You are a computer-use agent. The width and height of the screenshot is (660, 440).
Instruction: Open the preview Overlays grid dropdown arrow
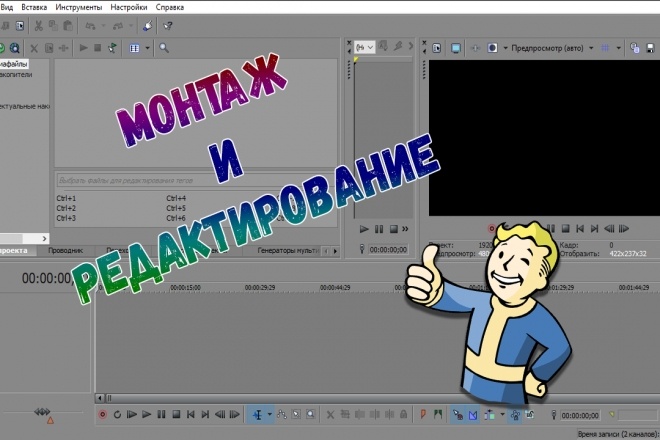tap(618, 48)
